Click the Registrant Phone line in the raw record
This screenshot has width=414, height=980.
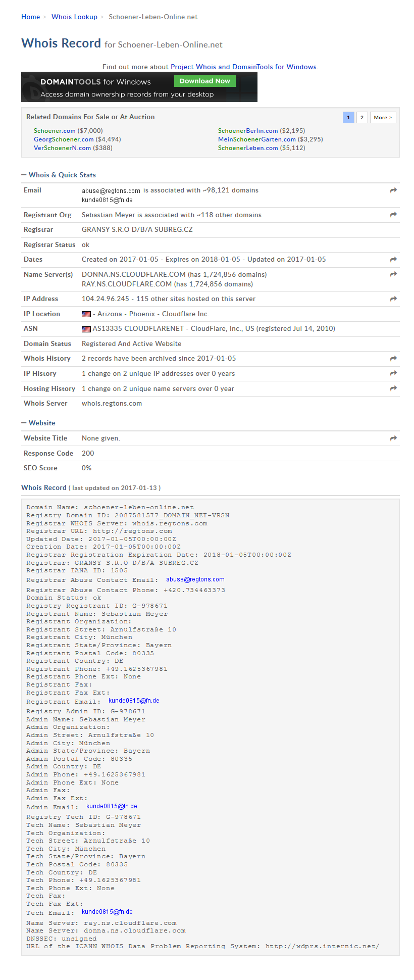[x=97, y=669]
